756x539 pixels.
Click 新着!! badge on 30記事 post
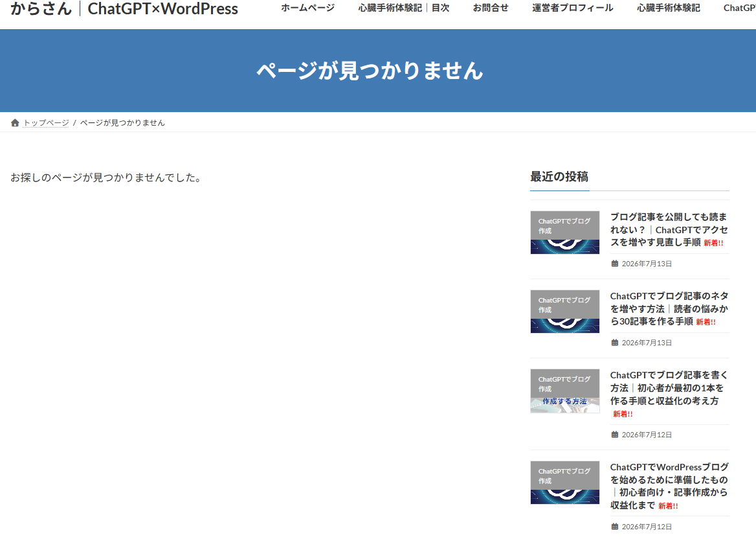point(706,323)
